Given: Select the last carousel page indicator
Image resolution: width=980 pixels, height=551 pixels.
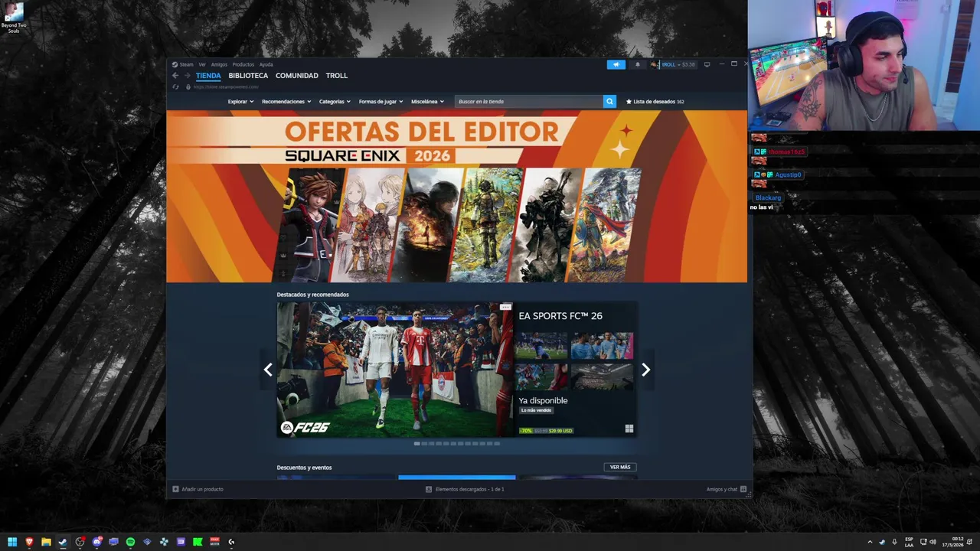Looking at the screenshot, I should coord(497,443).
